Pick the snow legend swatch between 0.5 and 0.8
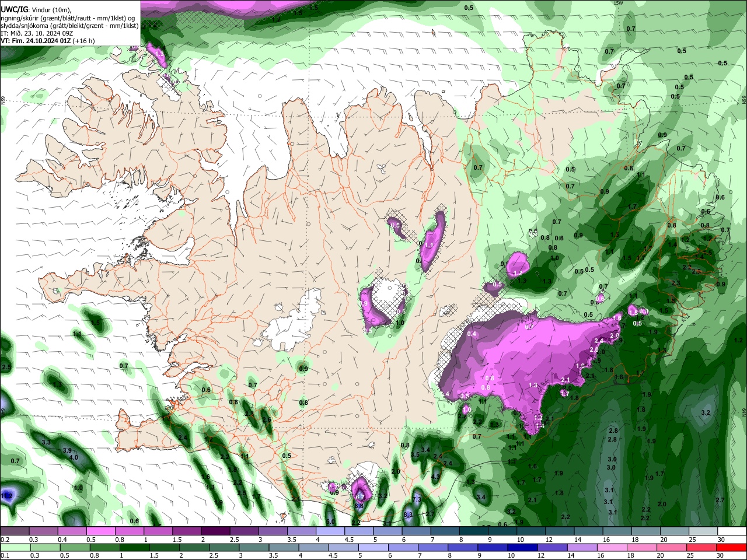Image resolution: width=747 pixels, height=560 pixels. [x=100, y=531]
